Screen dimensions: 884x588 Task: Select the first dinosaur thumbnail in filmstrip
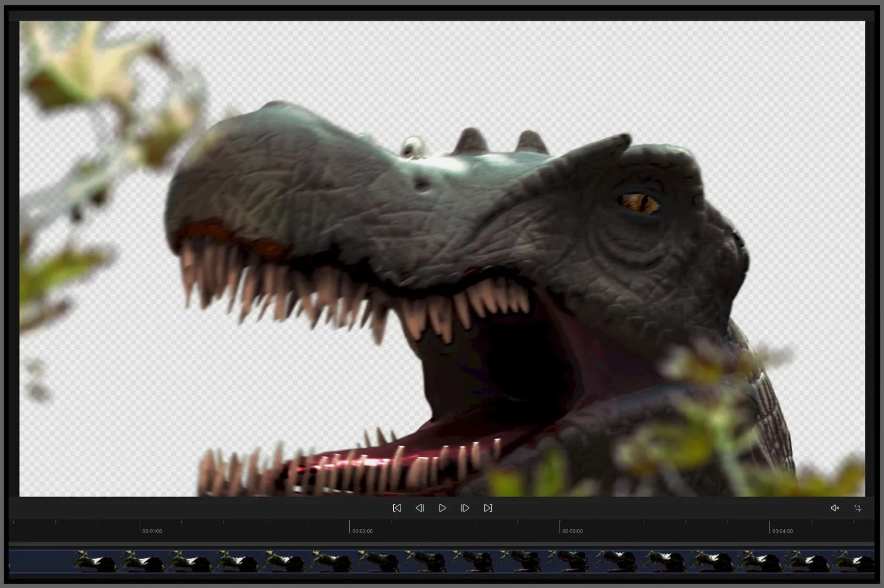coord(97,562)
